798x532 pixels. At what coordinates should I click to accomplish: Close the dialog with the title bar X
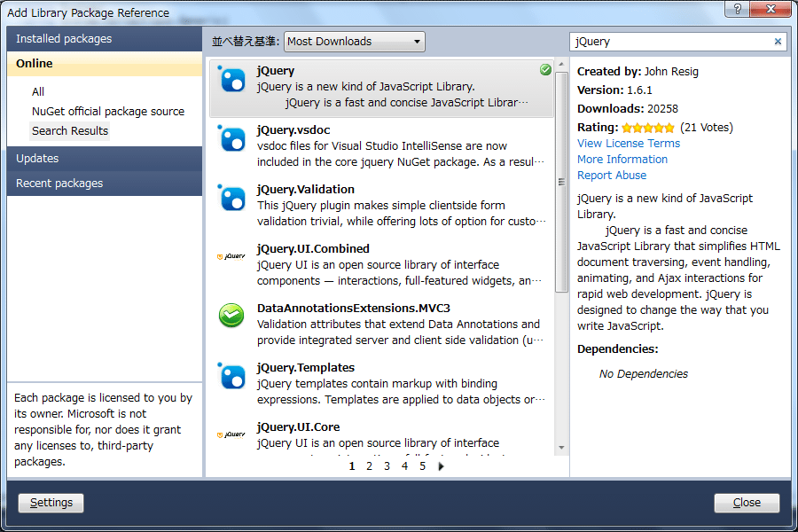[771, 9]
